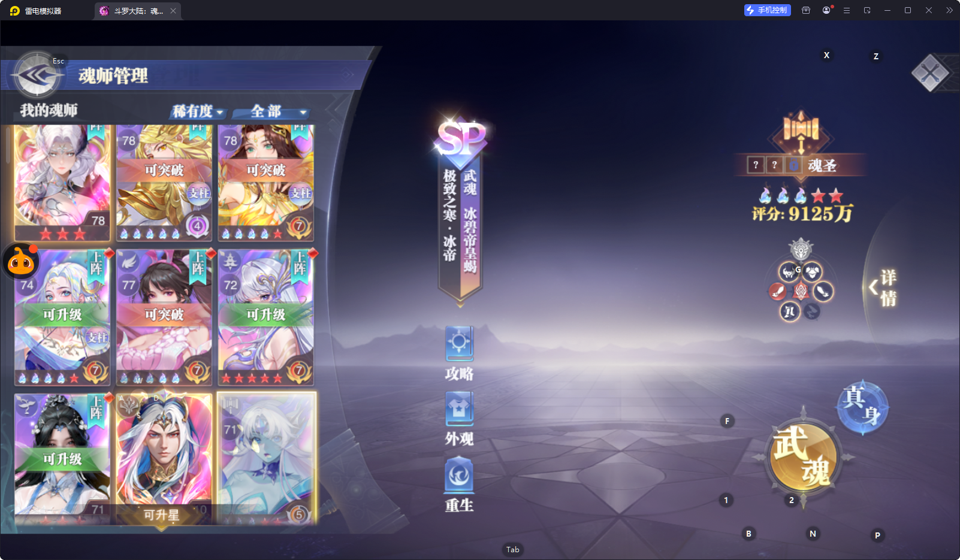This screenshot has width=960, height=560.
Task: Select the level 78 可突破 card with badge 4
Action: coord(164,183)
